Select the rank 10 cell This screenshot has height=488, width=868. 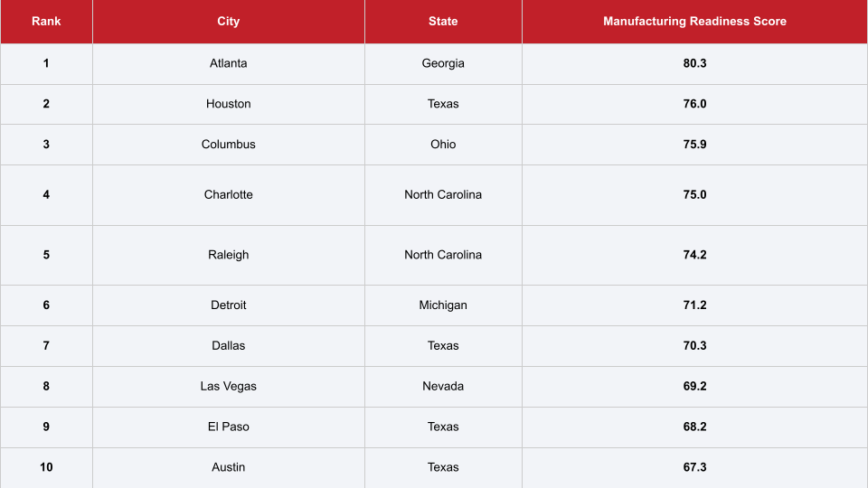[x=46, y=467]
